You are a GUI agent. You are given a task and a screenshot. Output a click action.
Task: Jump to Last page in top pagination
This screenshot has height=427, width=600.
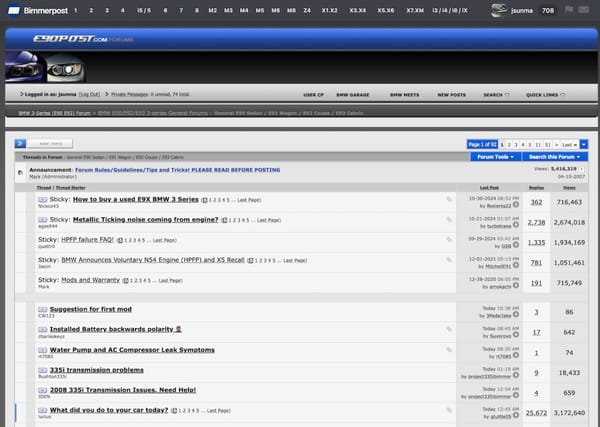tap(569, 145)
